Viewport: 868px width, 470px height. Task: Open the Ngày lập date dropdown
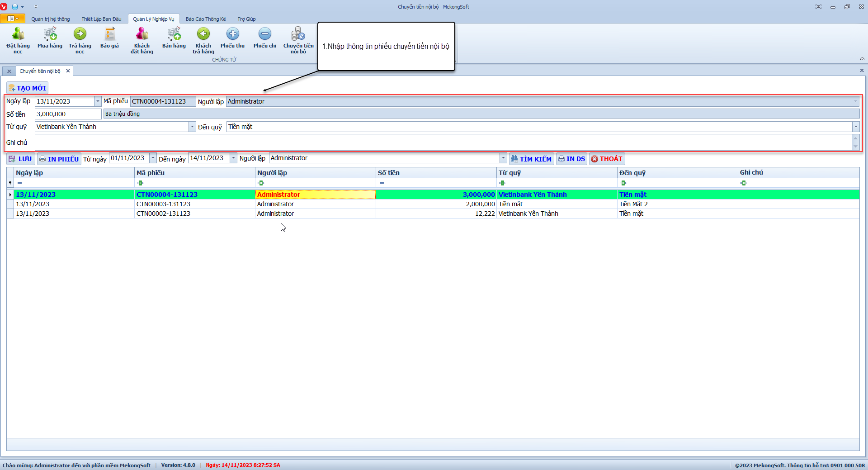(x=98, y=101)
